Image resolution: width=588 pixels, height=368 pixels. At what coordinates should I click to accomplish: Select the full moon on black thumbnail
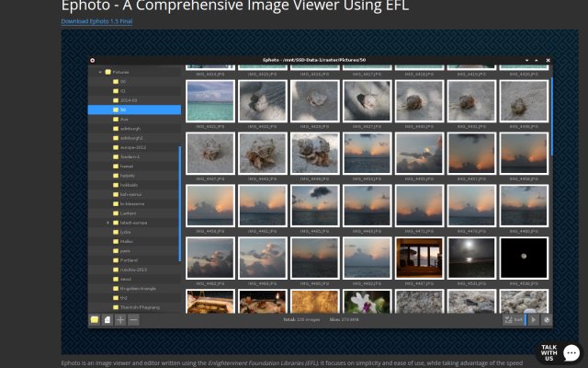524,258
